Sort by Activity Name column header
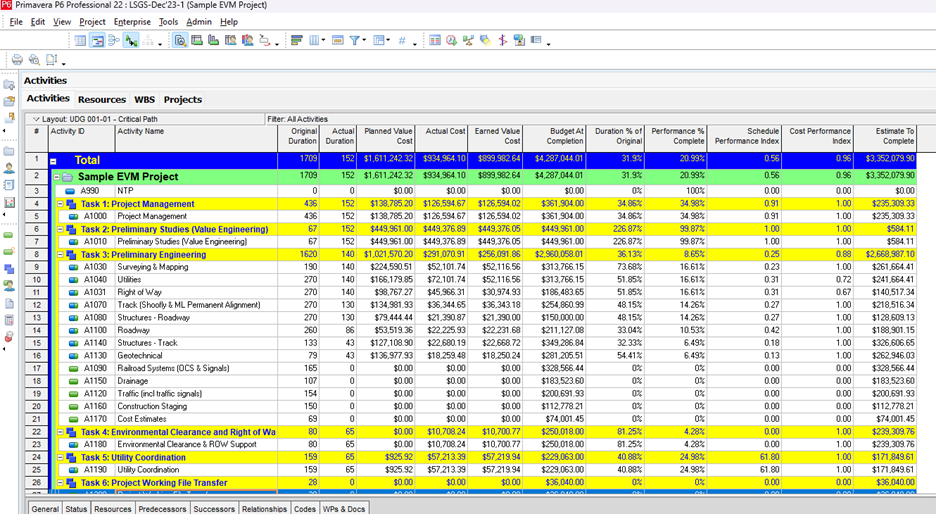Screen dimensions: 936x514 (196, 138)
